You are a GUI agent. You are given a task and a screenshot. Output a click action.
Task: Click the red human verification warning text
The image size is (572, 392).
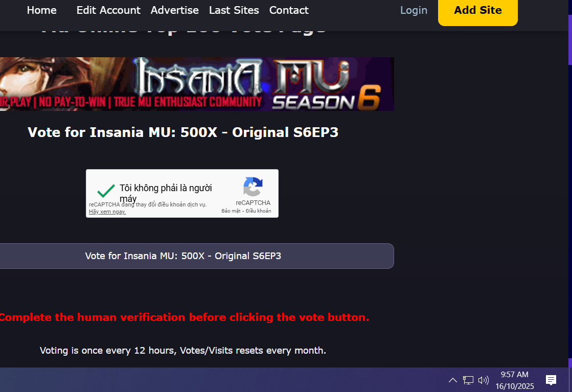tap(185, 317)
